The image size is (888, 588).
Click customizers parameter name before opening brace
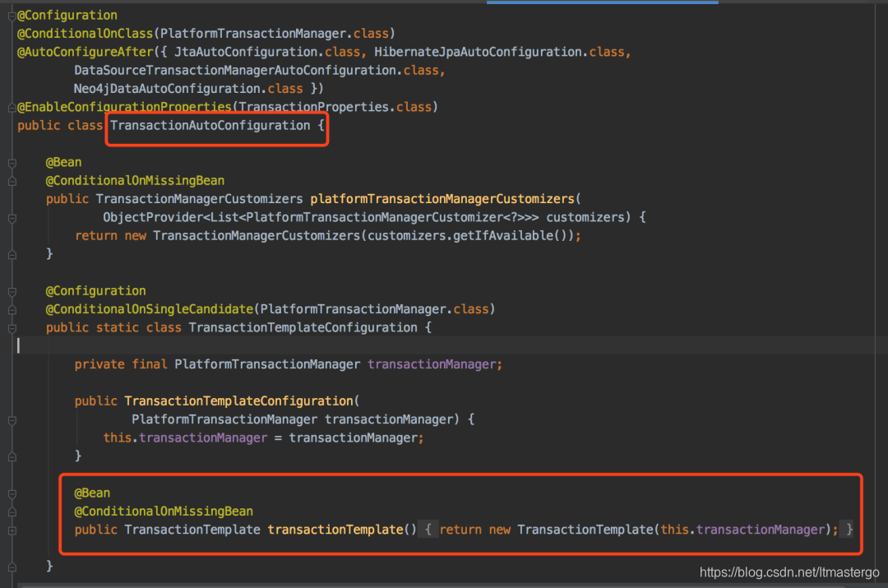pyautogui.click(x=585, y=217)
